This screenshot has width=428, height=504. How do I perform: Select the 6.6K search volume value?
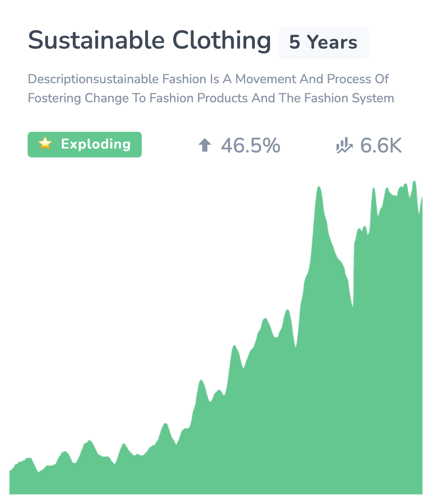(x=381, y=146)
